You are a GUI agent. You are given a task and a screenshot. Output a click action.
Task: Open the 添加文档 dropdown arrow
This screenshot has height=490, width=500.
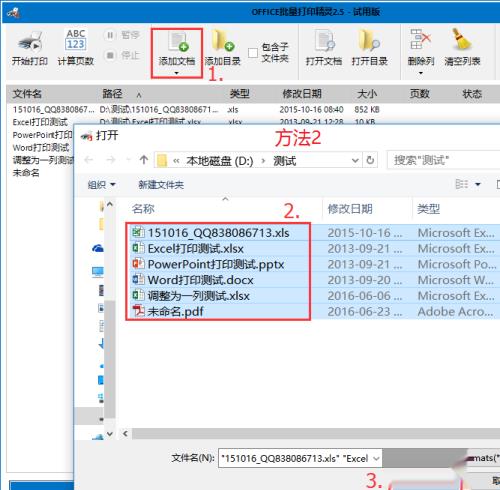176,73
